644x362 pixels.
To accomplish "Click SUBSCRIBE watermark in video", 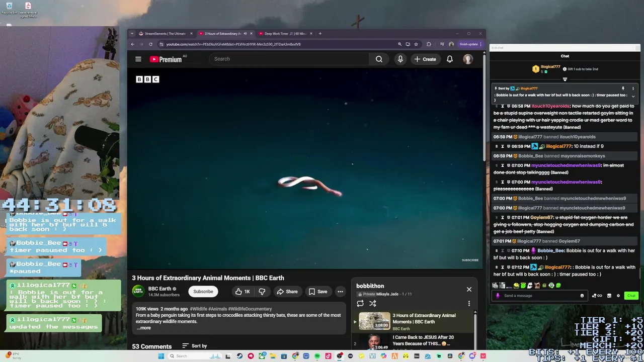I will 470,260.
